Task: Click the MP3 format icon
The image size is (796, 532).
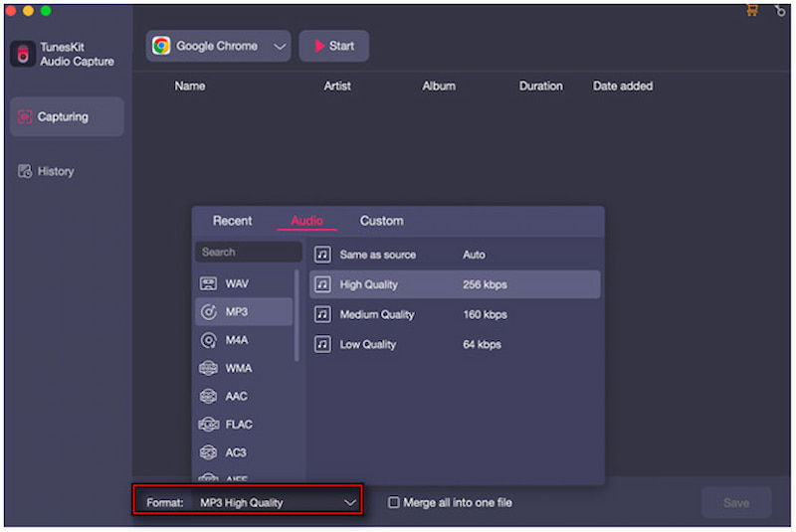Action: point(209,312)
